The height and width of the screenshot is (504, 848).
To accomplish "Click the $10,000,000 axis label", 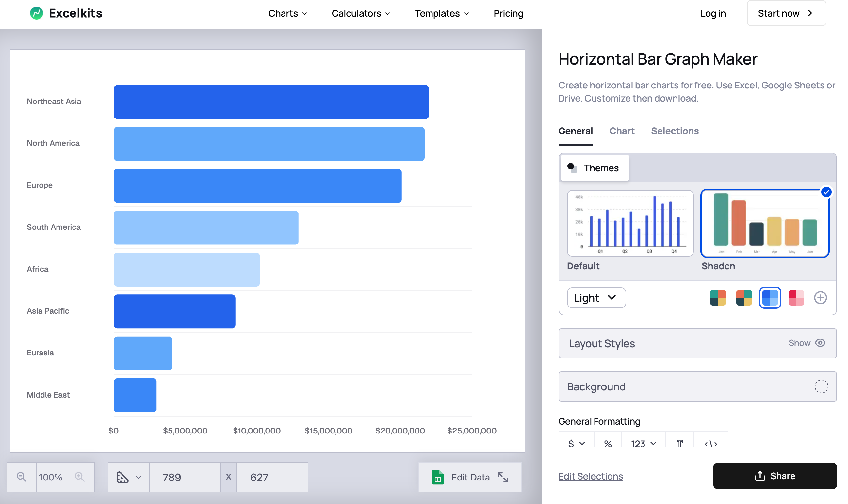I will [257, 431].
